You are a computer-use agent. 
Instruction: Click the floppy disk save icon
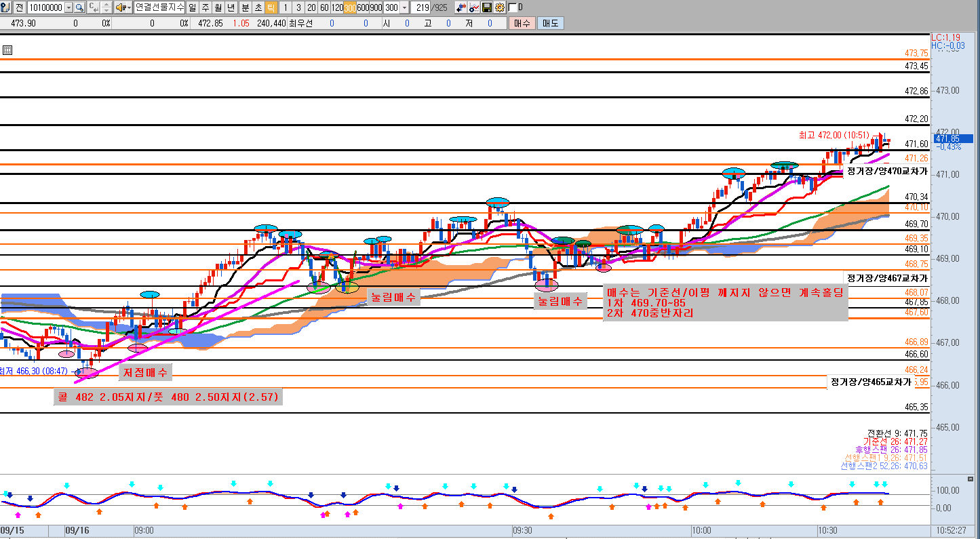[487, 7]
